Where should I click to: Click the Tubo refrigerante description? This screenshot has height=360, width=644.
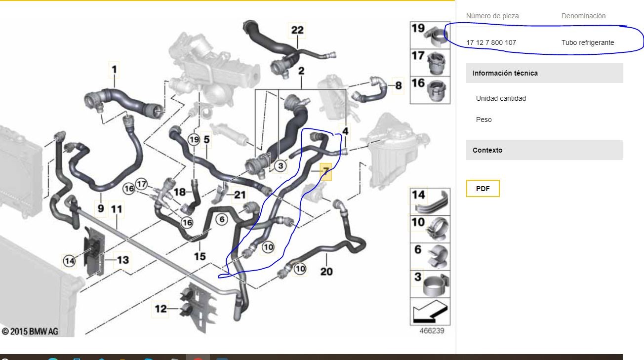click(x=588, y=42)
